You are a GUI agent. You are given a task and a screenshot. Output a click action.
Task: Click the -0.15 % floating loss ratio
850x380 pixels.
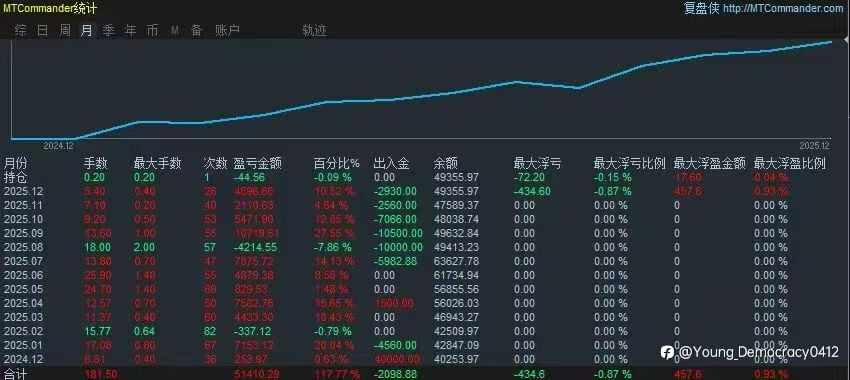pos(613,177)
